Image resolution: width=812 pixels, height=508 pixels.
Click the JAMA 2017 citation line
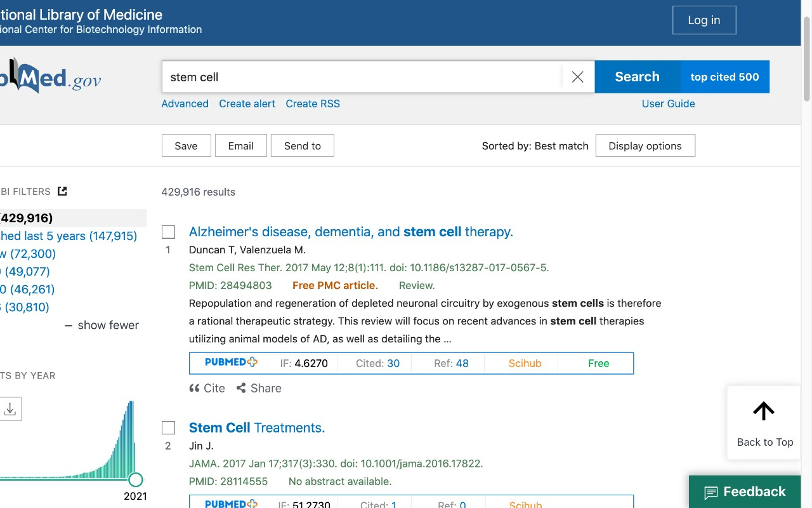point(336,464)
